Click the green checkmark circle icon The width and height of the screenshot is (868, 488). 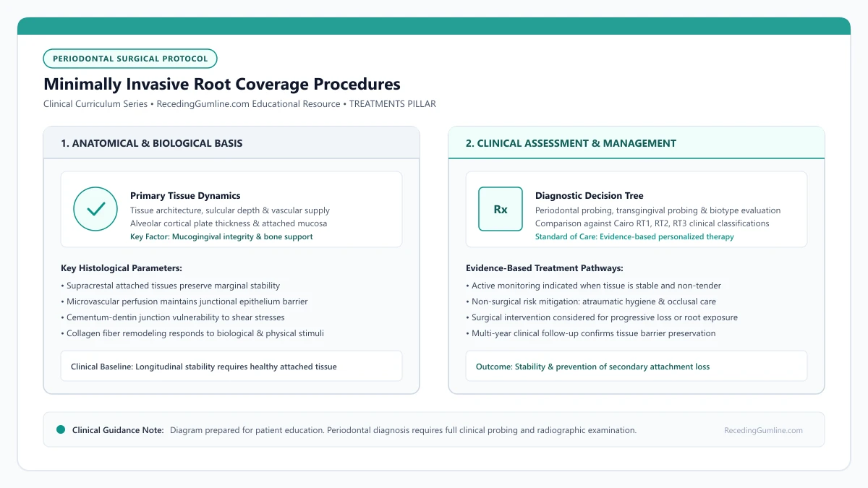click(x=95, y=209)
